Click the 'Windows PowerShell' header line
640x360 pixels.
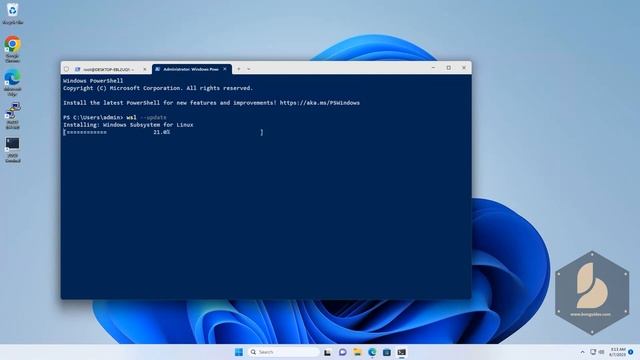pyautogui.click(x=93, y=81)
